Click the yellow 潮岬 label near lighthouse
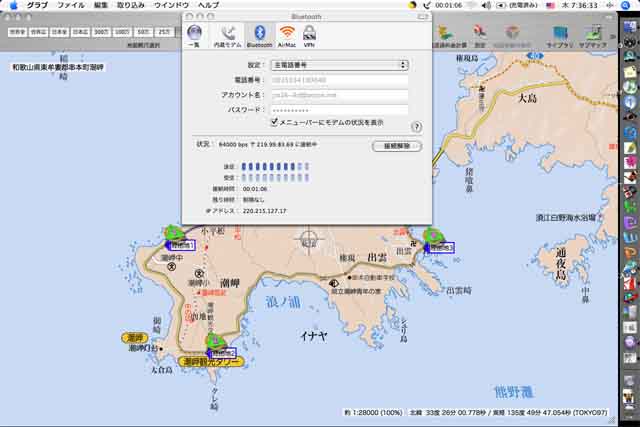Viewport: 640px width, 427px height. [x=135, y=338]
